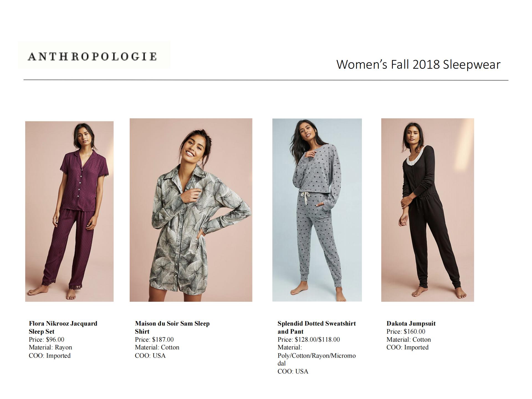Open the purple Jacquard Sleep Set photo
The height and width of the screenshot is (399, 532).
point(69,211)
